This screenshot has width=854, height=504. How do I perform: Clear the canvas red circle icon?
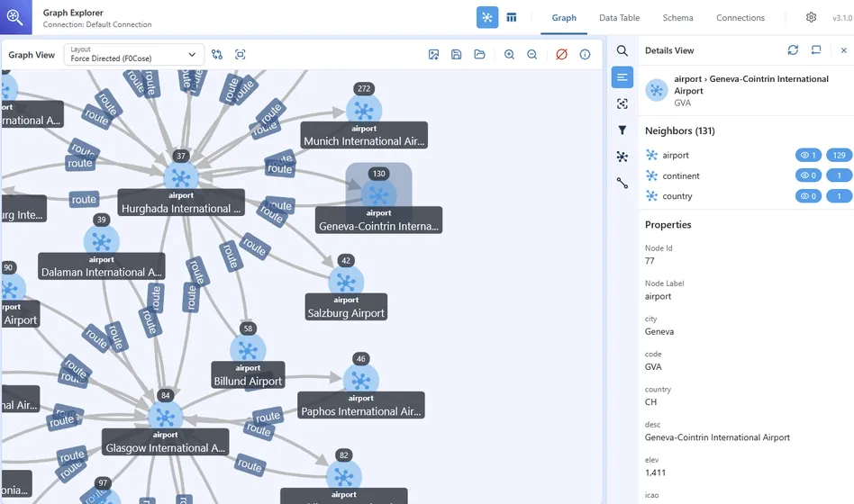coord(561,54)
